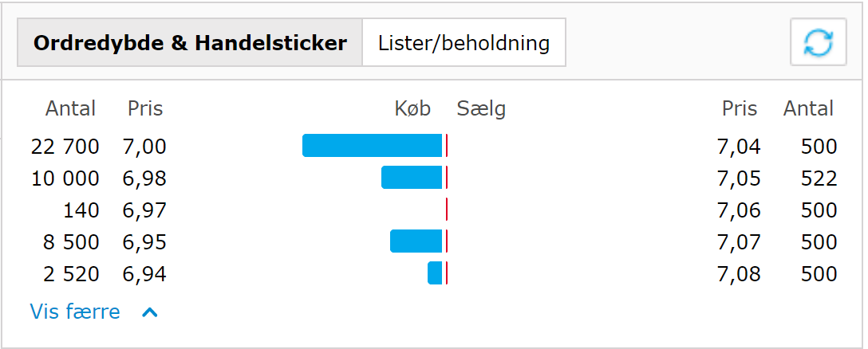Screen dimensions: 868x349
Task: Click the chevron next to Vis færre
Action: point(150,312)
